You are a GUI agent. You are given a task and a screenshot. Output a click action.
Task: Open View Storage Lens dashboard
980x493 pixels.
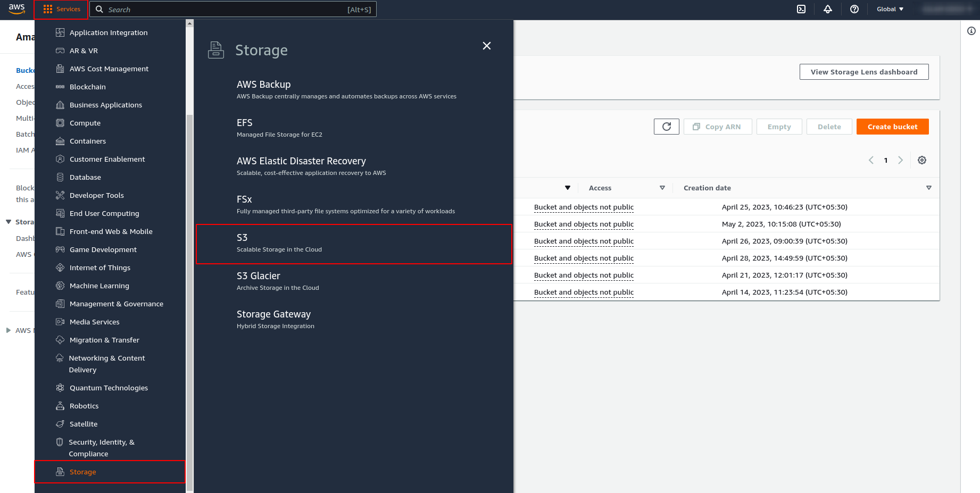coord(864,72)
